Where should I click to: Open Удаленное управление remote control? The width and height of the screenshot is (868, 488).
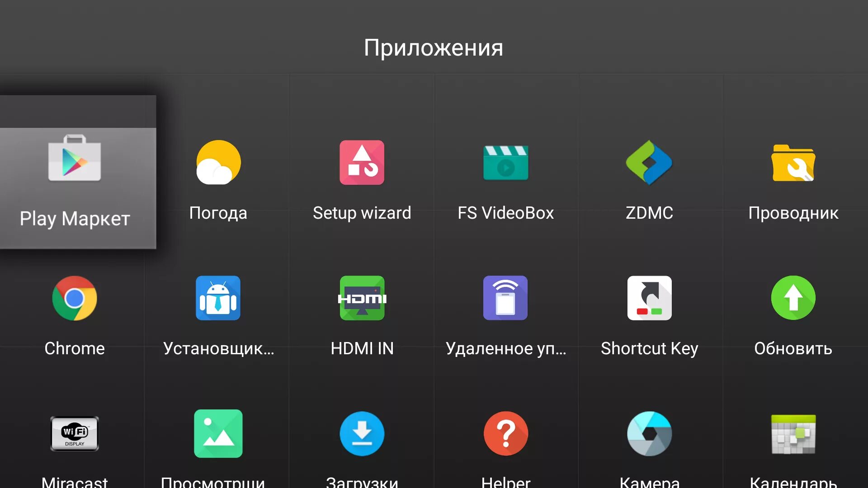[505, 297]
